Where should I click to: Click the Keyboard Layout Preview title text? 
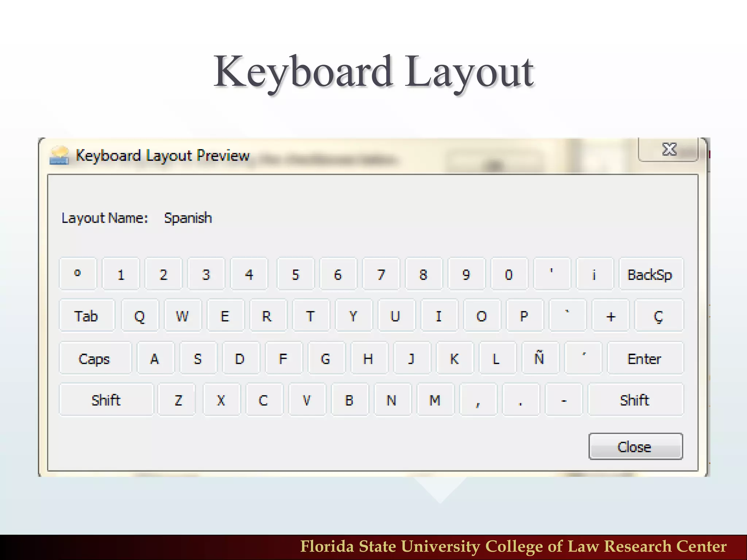click(x=163, y=156)
